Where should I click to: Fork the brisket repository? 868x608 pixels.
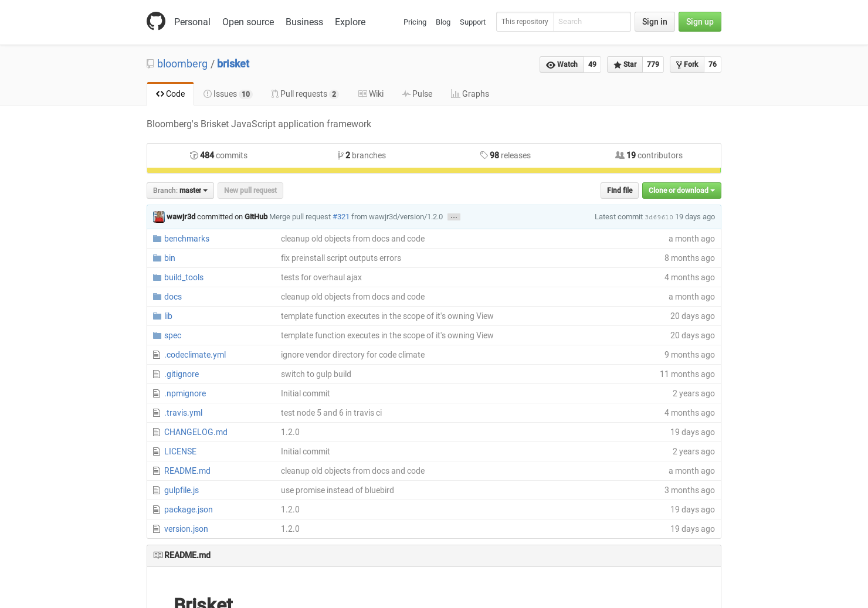tap(687, 64)
